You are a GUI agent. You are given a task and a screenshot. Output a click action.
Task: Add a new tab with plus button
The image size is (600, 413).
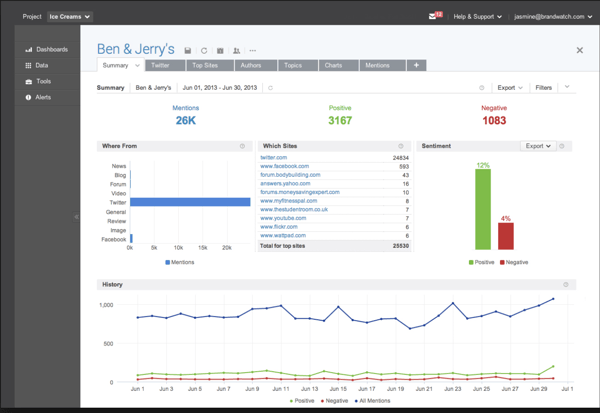(416, 65)
